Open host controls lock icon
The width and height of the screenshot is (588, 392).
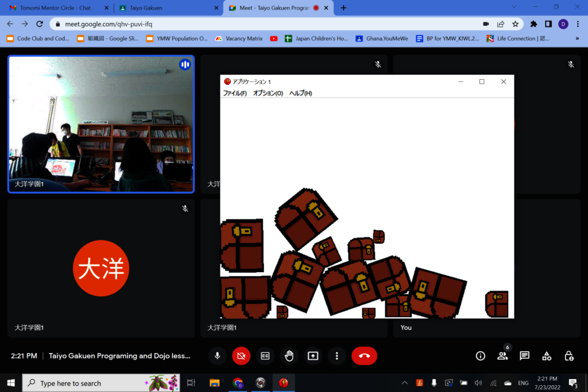pyautogui.click(x=569, y=356)
